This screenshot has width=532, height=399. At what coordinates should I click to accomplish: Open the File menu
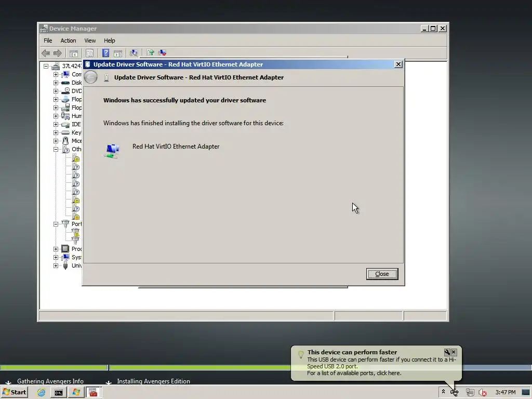tap(48, 41)
